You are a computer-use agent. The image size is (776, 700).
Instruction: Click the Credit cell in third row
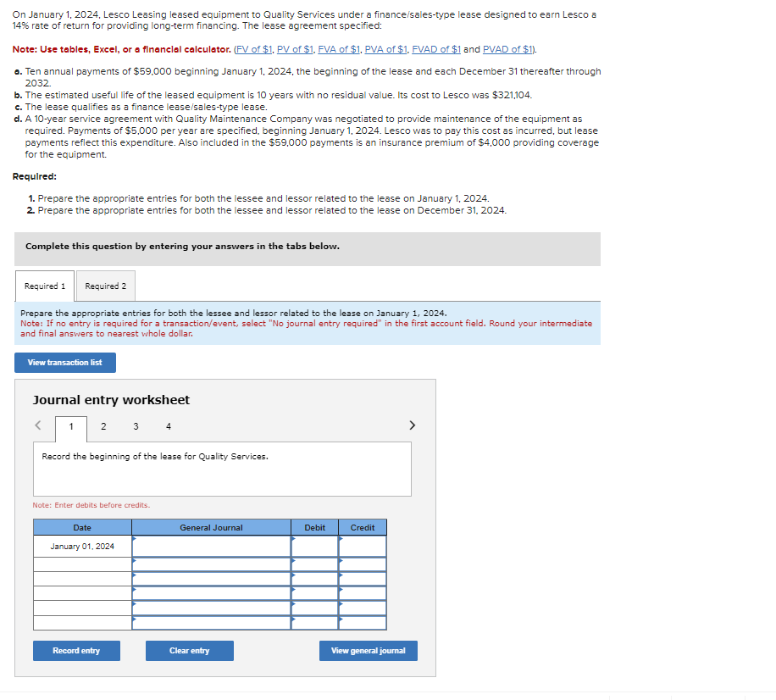coord(363,579)
